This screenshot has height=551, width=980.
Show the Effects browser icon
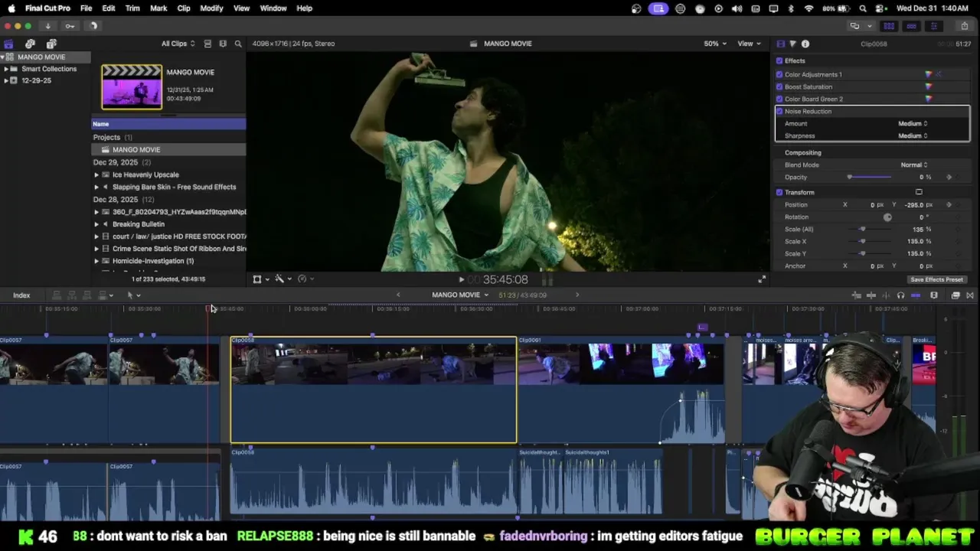click(955, 295)
